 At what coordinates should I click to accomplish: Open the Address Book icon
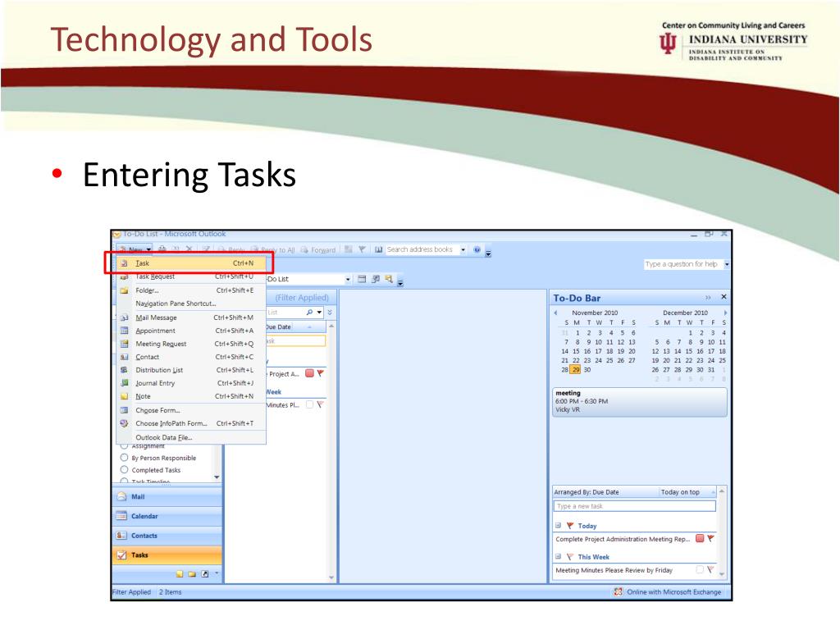[x=378, y=249]
